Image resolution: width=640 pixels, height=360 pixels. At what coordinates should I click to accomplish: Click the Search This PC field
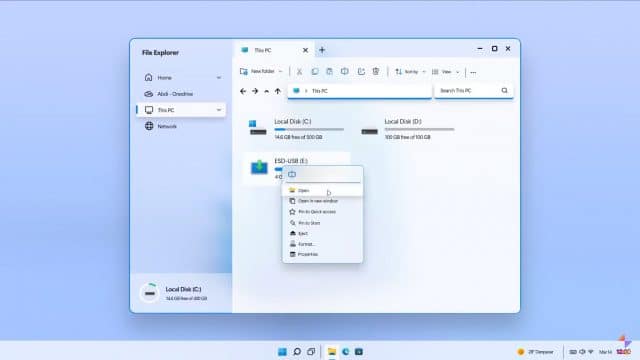[x=473, y=91]
